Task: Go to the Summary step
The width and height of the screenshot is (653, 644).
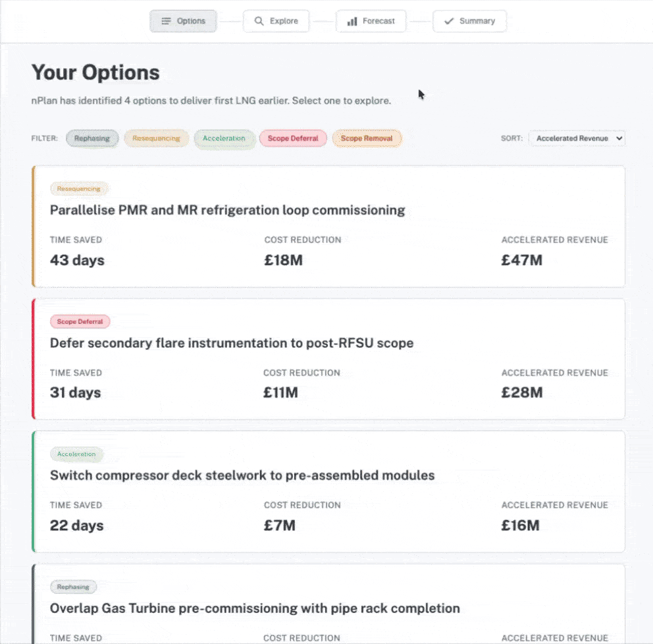Action: click(x=469, y=21)
